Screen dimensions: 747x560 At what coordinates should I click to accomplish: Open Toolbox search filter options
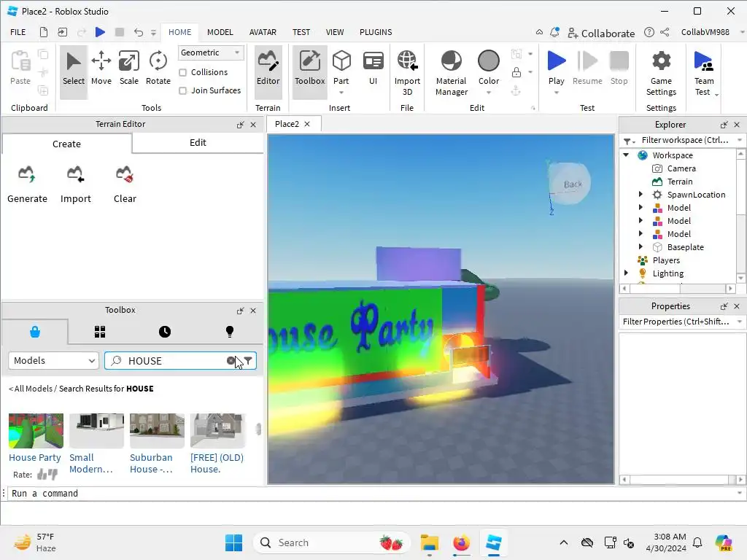[248, 361]
